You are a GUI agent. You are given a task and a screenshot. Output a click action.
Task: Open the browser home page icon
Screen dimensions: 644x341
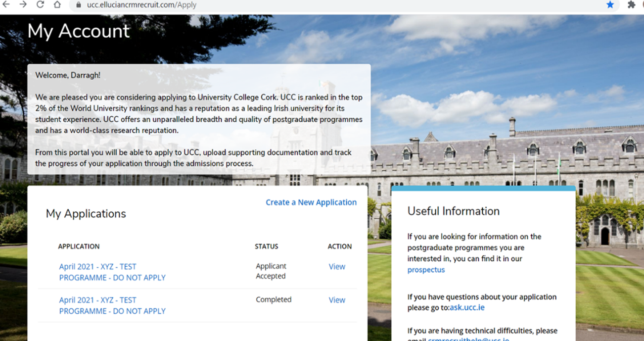pos(57,4)
